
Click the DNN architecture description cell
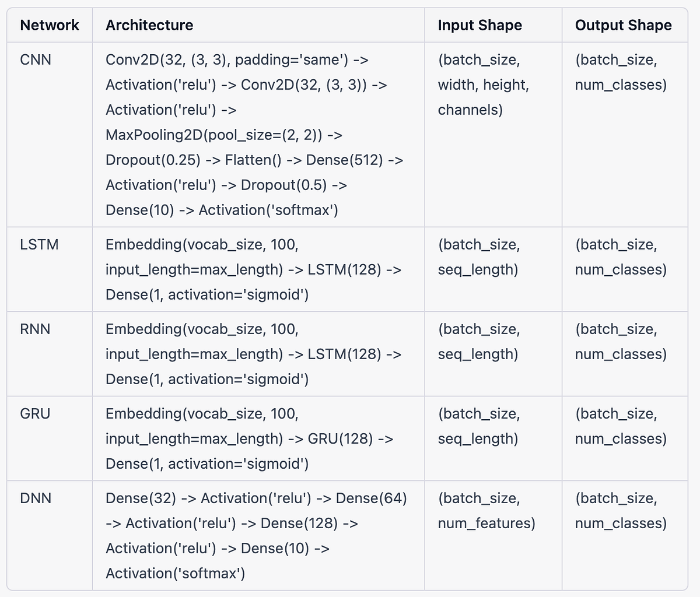pos(254,535)
